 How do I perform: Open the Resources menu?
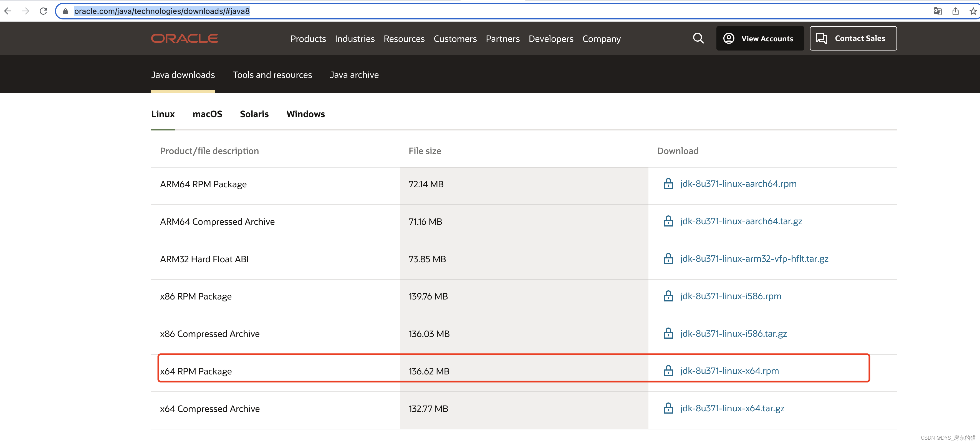coord(404,39)
